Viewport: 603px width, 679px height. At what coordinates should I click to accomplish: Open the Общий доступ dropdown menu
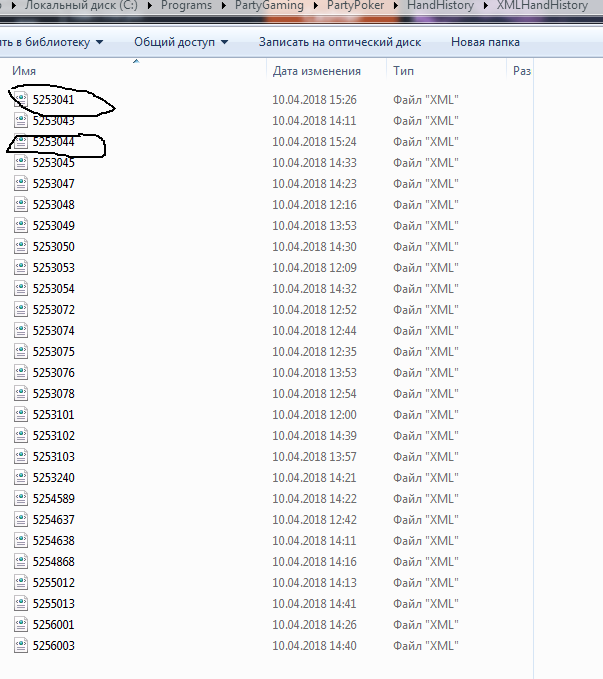(181, 42)
